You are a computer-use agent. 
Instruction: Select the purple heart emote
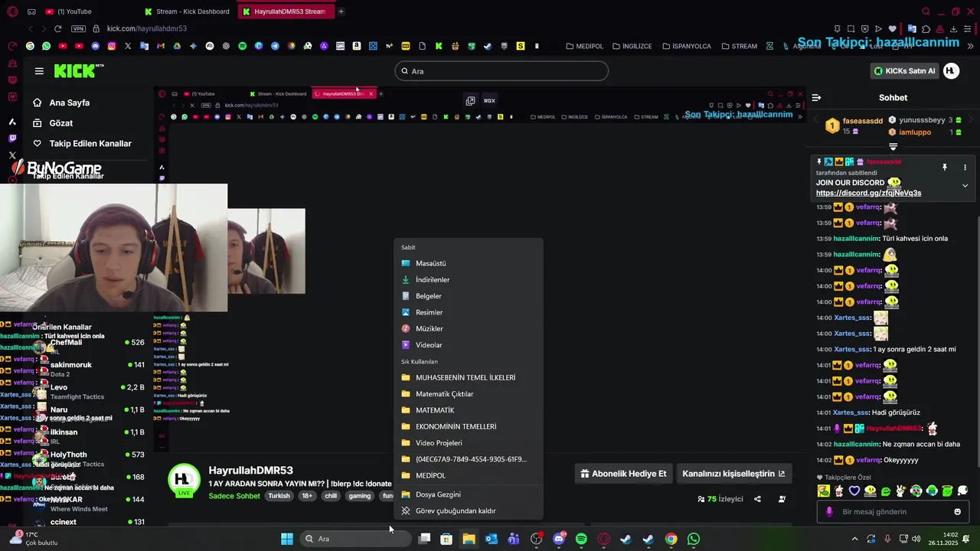854,491
